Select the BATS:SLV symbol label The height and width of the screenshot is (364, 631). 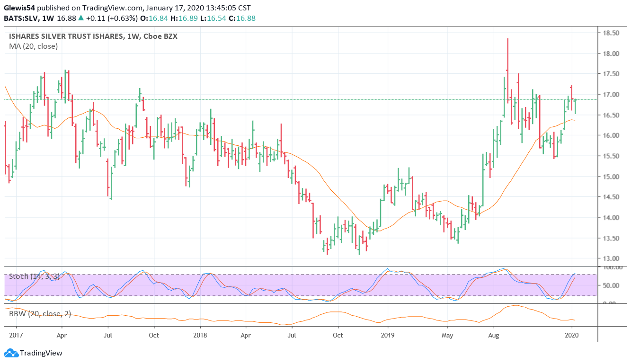click(x=21, y=18)
